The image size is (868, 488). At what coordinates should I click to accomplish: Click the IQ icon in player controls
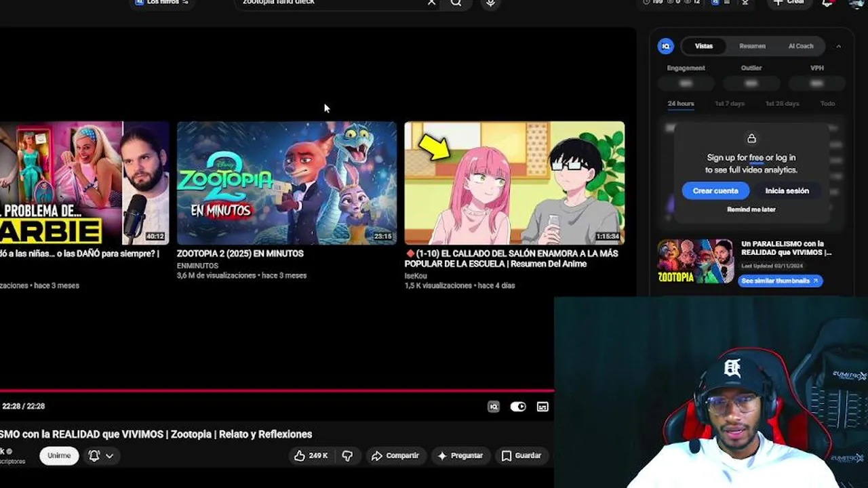[x=494, y=407]
